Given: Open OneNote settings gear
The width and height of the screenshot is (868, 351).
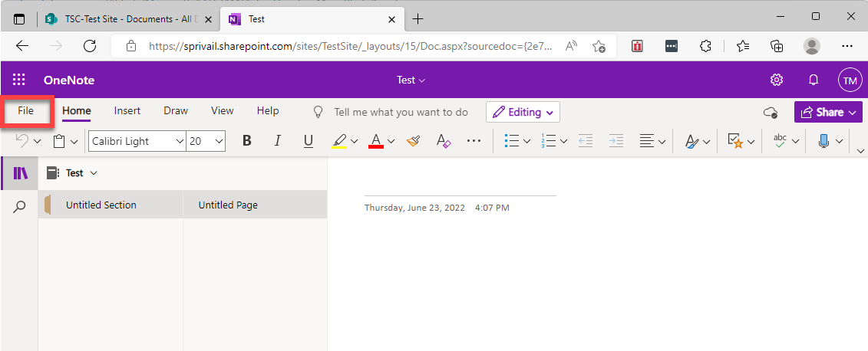Looking at the screenshot, I should click(777, 80).
